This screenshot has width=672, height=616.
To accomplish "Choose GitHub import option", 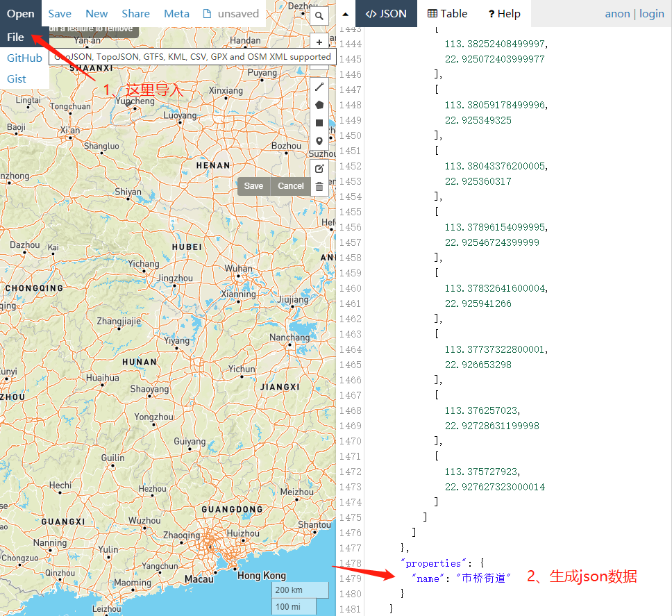I will [24, 58].
